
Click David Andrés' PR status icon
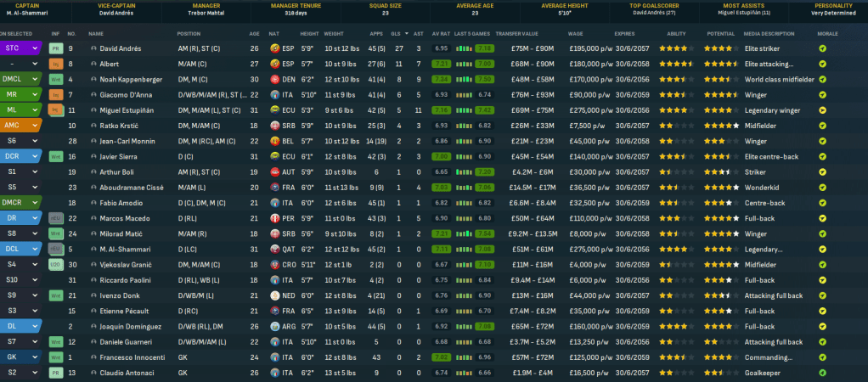point(54,48)
